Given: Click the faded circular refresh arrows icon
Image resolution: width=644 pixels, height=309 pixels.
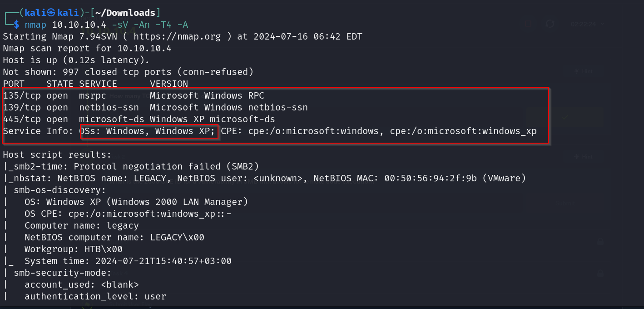Looking at the screenshot, I should 550,24.
